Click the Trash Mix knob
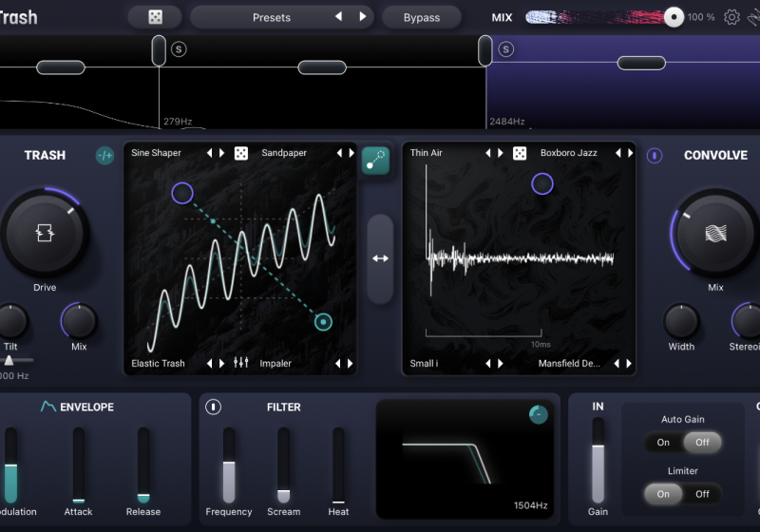This screenshot has height=532, width=760. pos(79,321)
